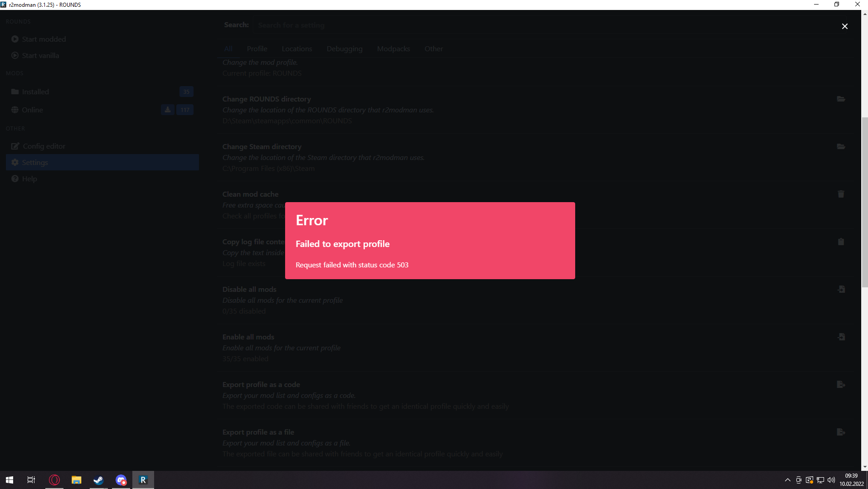This screenshot has width=868, height=489.
Task: Open the Installed mods folder icon
Action: pyautogui.click(x=15, y=92)
